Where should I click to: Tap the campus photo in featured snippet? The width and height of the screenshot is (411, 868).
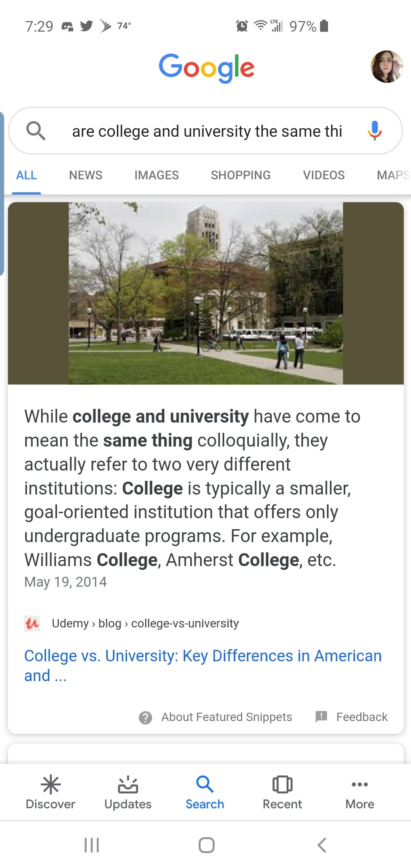(205, 293)
